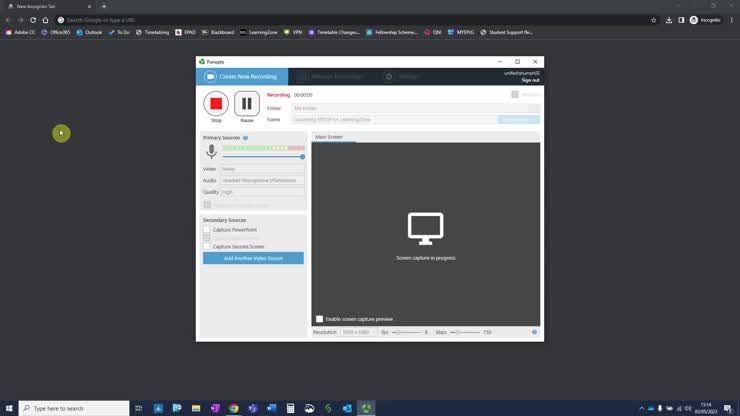Click the Primary Sources help icon
Image resolution: width=740 pixels, height=416 pixels.
[x=245, y=138]
